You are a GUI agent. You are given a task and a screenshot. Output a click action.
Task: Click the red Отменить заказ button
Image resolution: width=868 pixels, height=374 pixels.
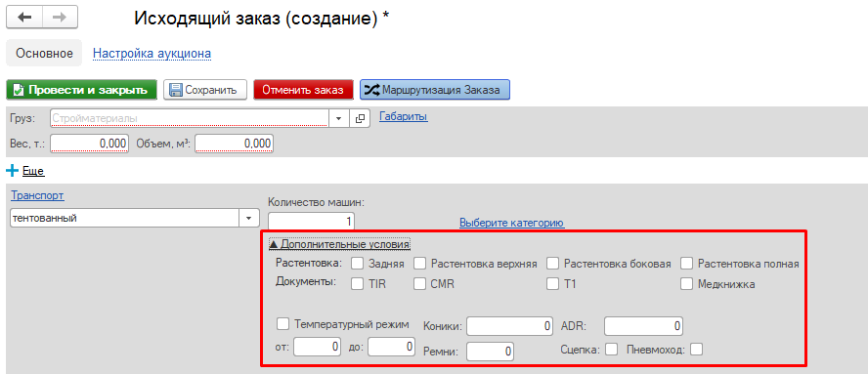click(303, 90)
